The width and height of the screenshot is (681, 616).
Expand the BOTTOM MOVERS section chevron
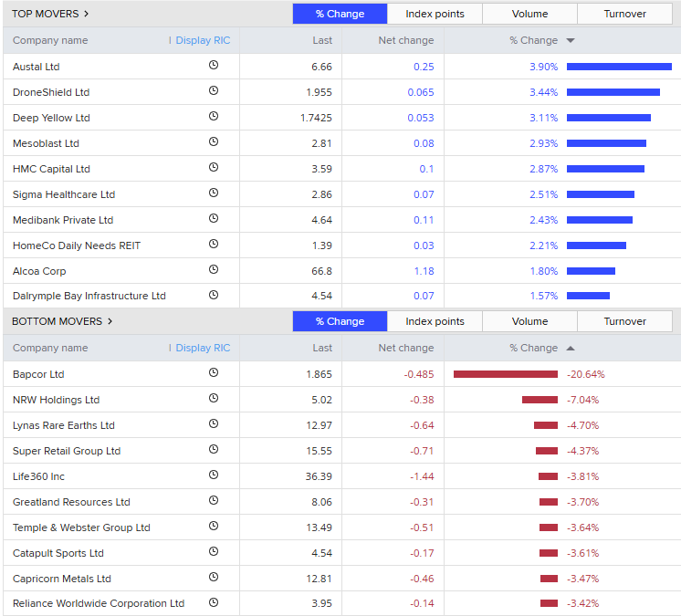110,321
